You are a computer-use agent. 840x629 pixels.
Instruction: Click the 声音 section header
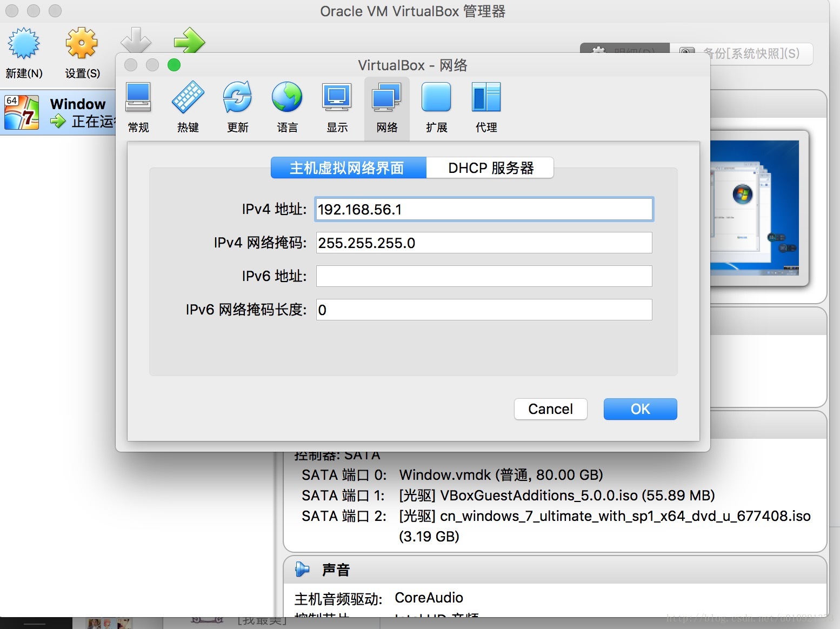(555, 570)
